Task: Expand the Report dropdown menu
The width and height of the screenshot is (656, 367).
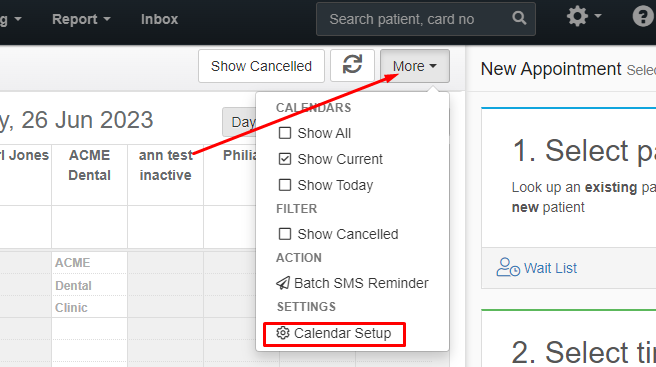Action: [x=81, y=19]
